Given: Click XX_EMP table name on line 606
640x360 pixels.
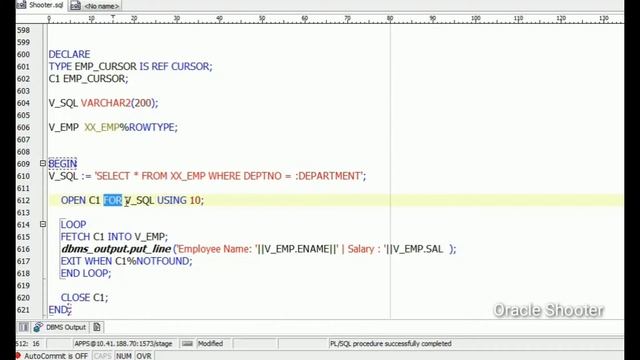Looking at the screenshot, I should pyautogui.click(x=102, y=127).
